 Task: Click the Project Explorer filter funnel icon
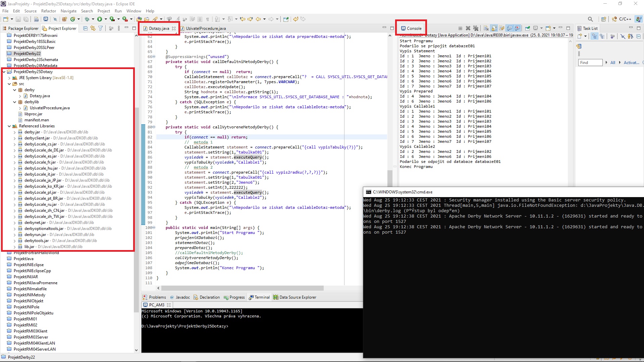pyautogui.click(x=100, y=28)
